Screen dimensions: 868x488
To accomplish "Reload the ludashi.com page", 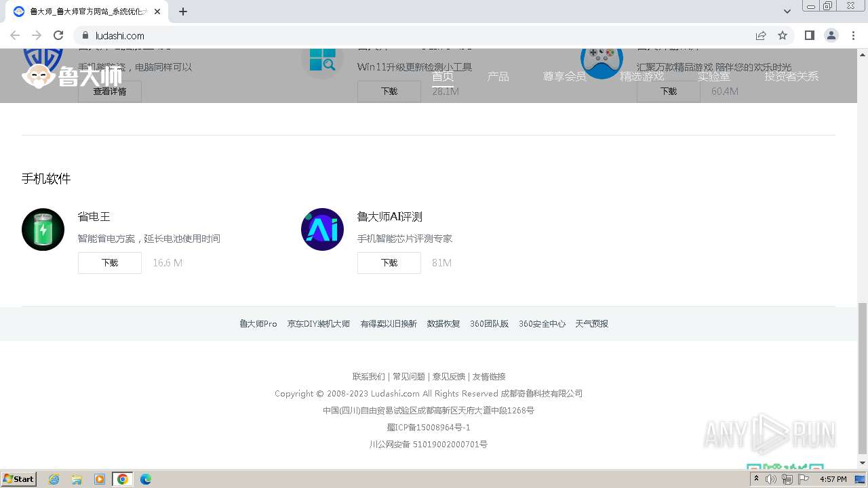I will pos(58,35).
